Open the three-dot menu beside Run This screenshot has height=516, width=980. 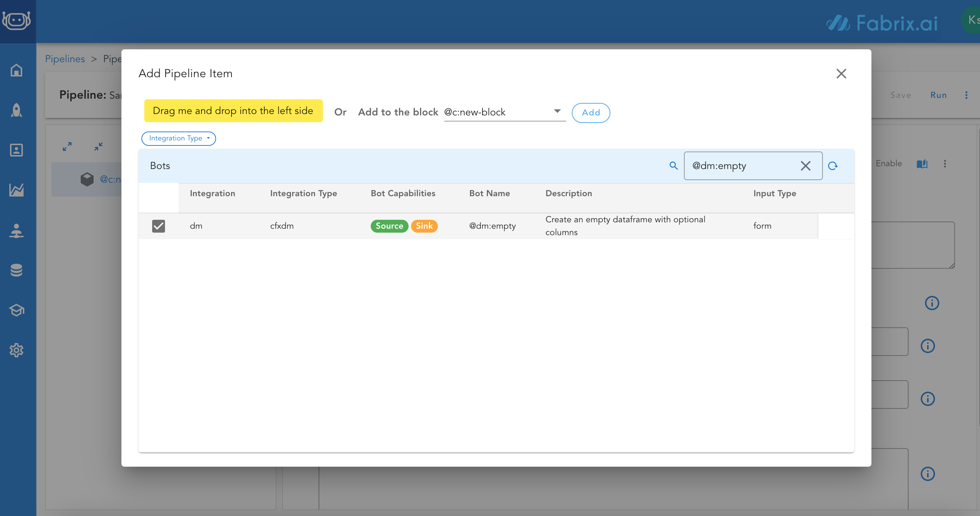tap(966, 95)
